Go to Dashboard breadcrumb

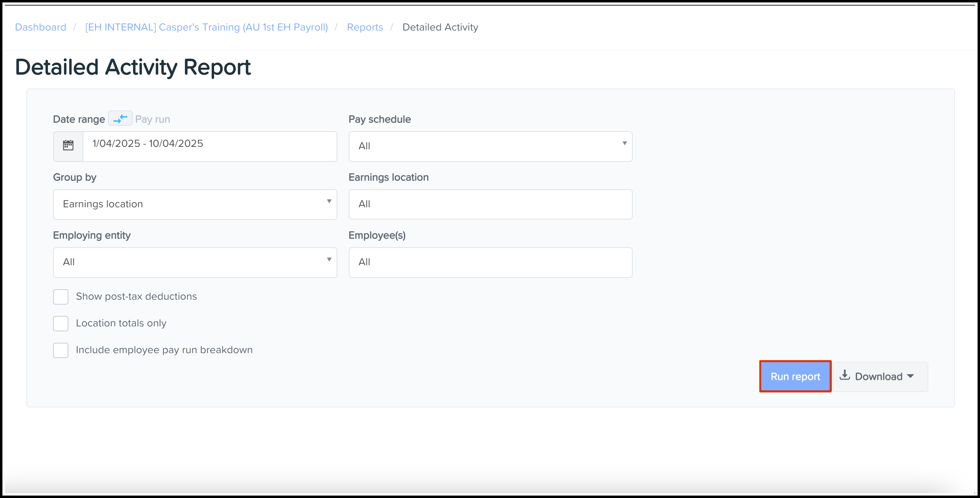[x=41, y=27]
